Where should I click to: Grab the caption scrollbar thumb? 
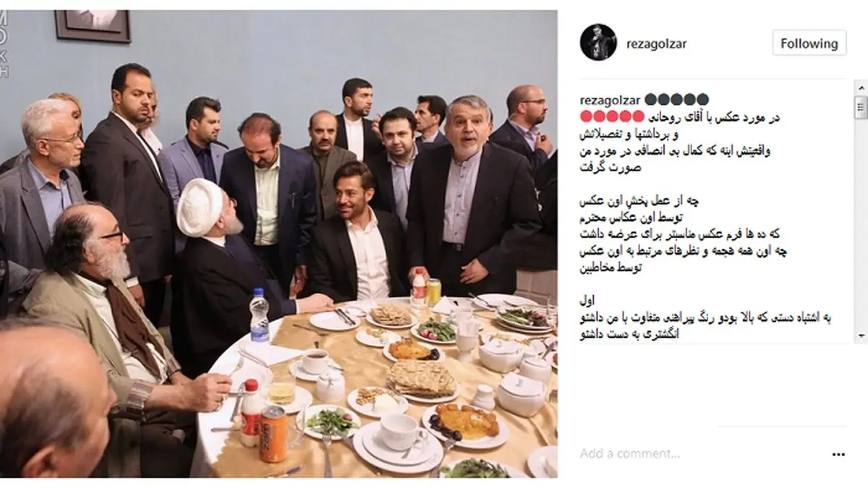pos(861,107)
